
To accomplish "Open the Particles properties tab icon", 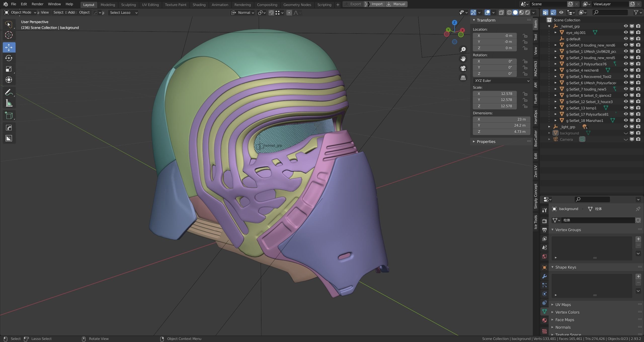I will 544,285.
